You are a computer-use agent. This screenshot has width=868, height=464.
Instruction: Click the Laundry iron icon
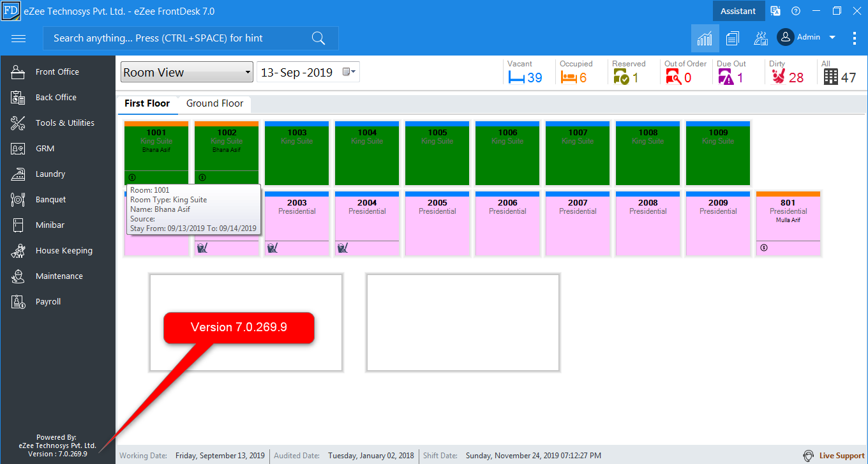pos(18,174)
